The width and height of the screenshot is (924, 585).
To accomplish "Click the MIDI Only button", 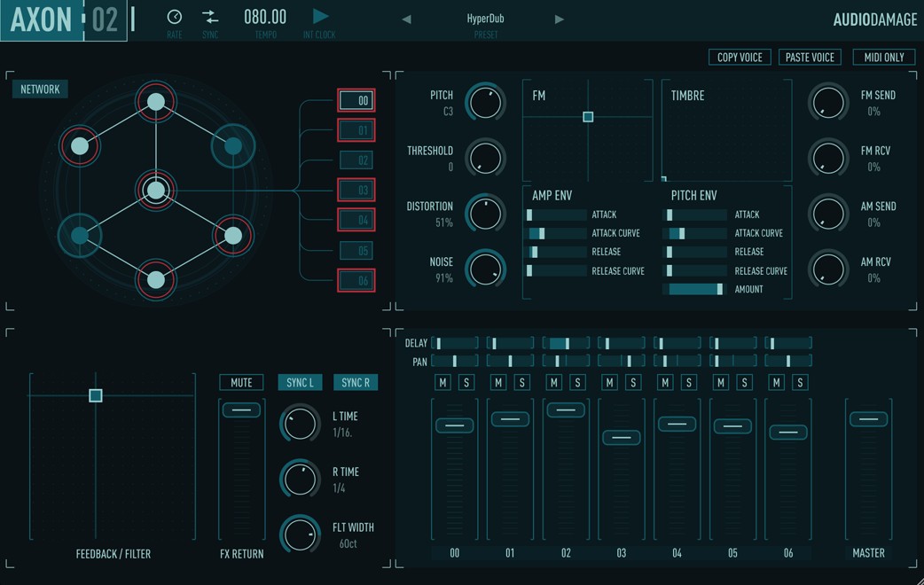I will [x=884, y=57].
